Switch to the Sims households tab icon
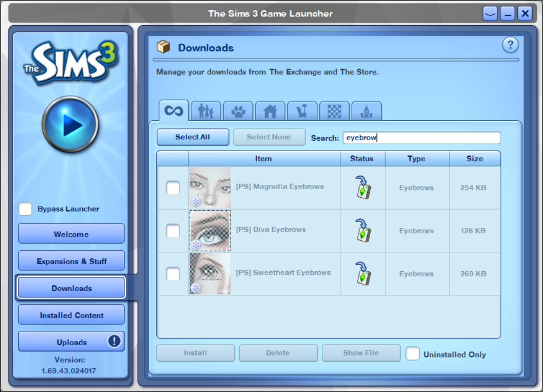 point(206,110)
